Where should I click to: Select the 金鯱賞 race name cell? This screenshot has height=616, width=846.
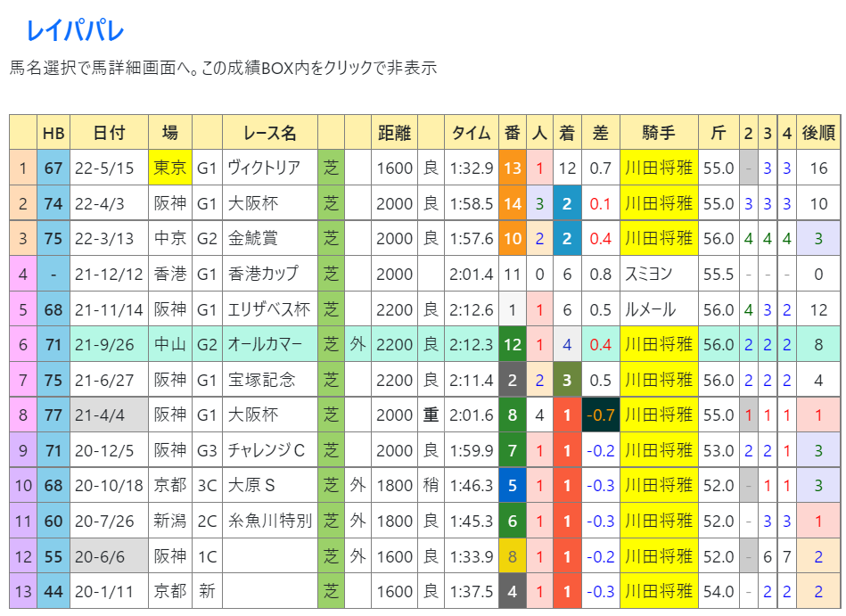pos(270,238)
